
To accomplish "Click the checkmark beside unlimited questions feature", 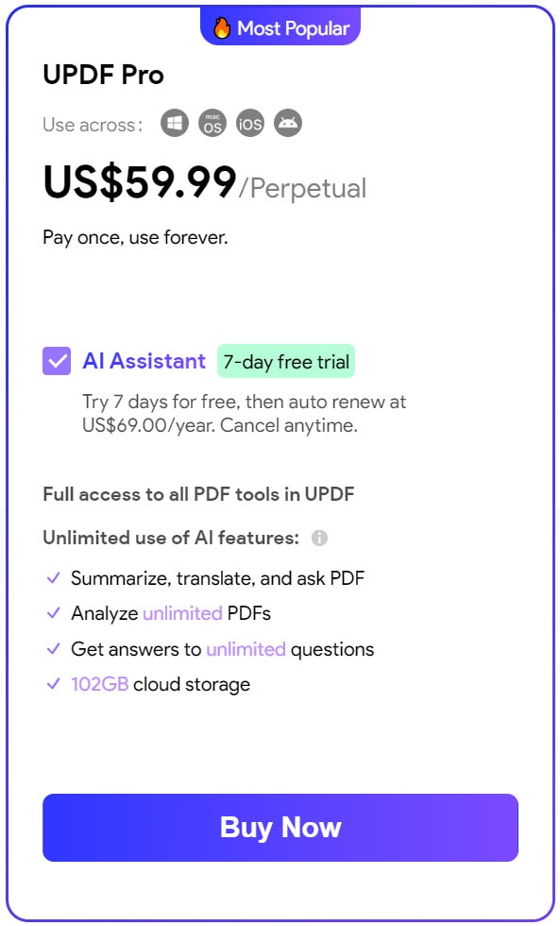I will click(x=54, y=648).
